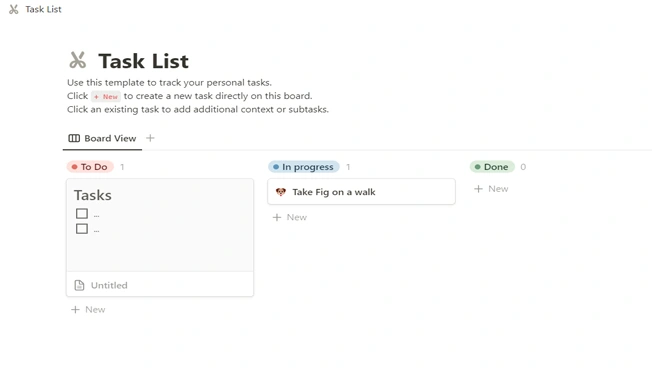Open the In progress status group label
Image resolution: width=652 pixels, height=374 pixels.
pyautogui.click(x=304, y=167)
